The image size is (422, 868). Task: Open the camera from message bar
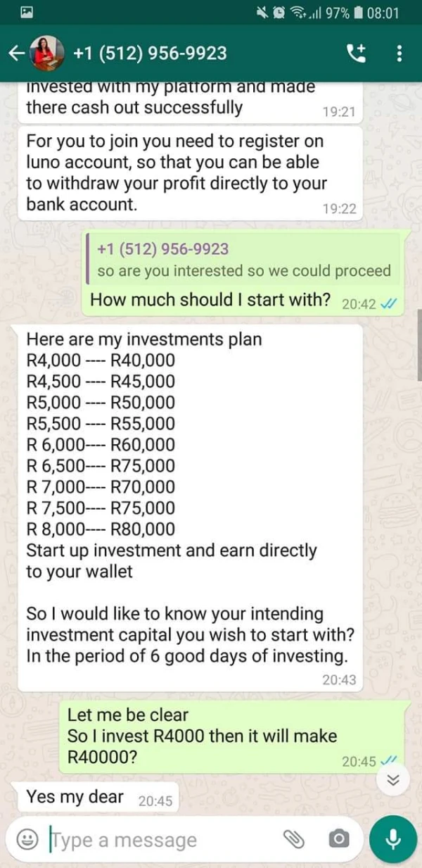coord(339,838)
